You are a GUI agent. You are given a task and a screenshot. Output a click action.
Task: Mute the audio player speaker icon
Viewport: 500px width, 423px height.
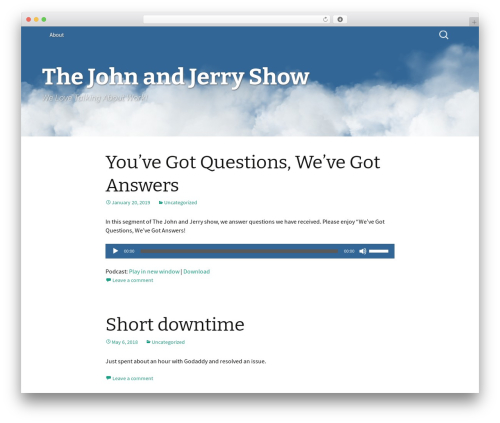[x=363, y=251]
